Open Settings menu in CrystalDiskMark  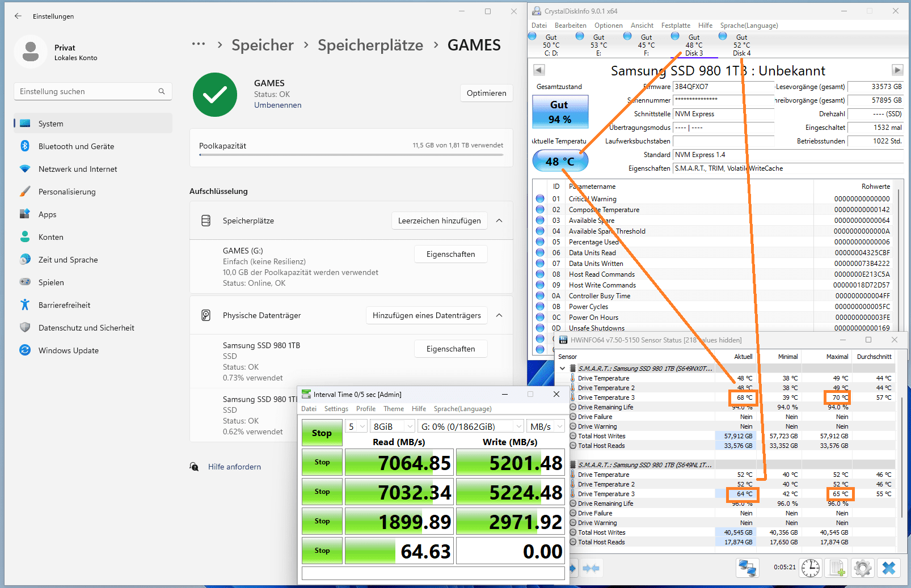336,409
